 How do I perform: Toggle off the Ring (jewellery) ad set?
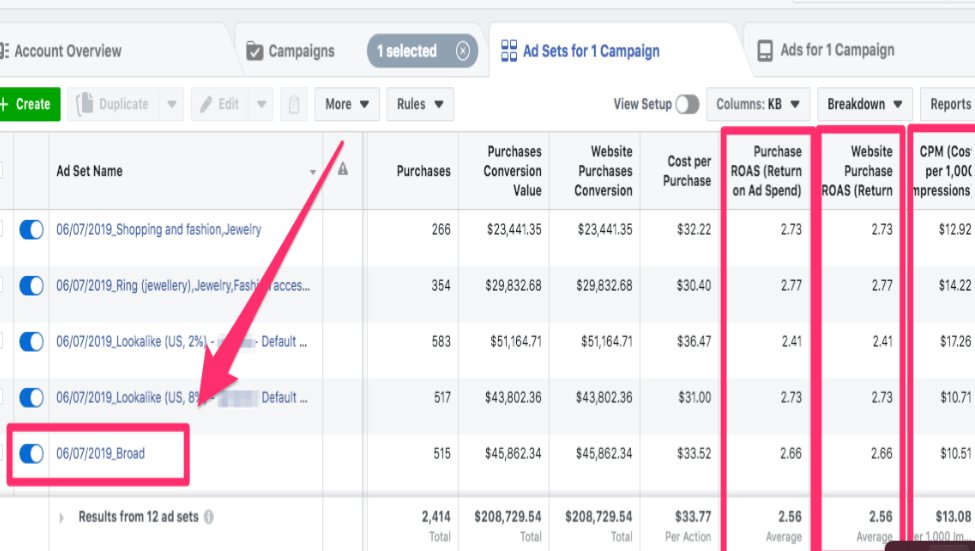(x=31, y=285)
